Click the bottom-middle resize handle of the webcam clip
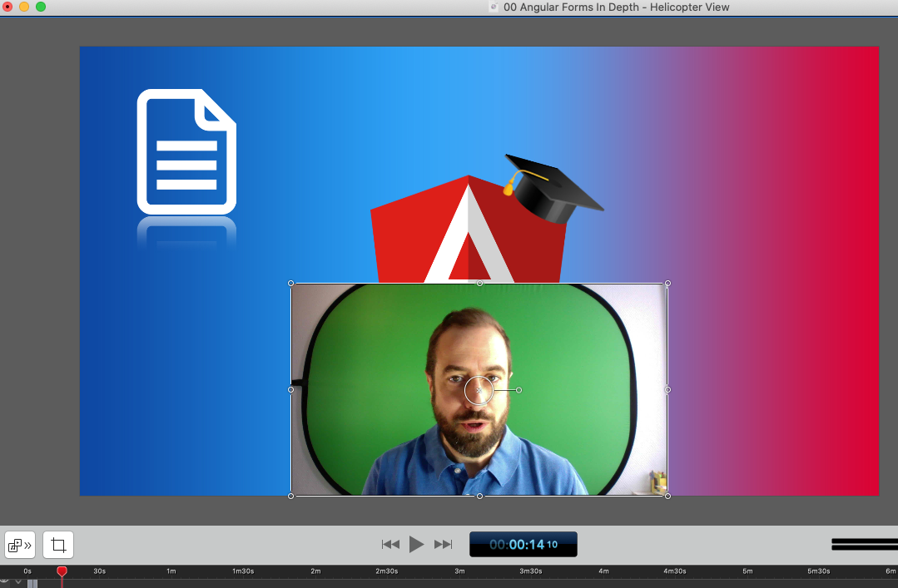 tap(480, 496)
